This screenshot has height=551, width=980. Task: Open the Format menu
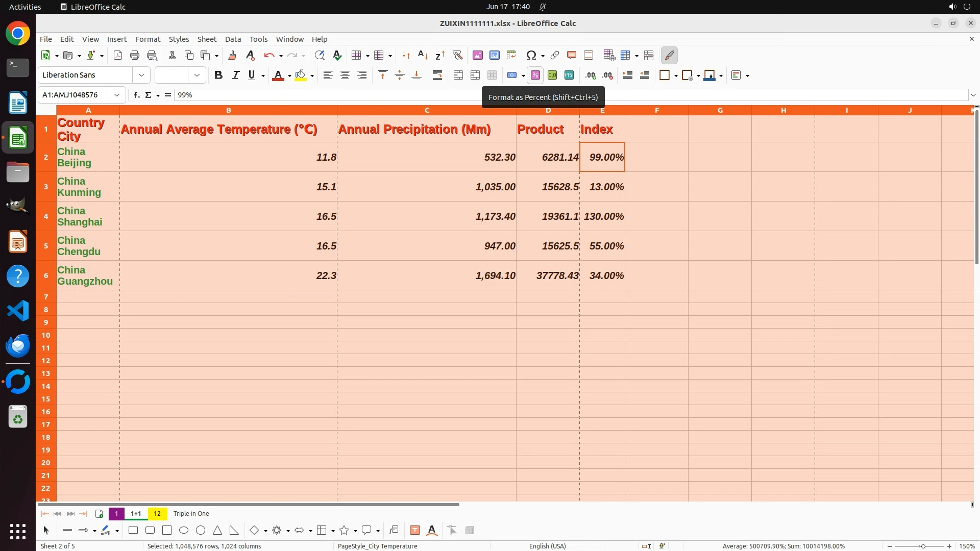point(148,39)
